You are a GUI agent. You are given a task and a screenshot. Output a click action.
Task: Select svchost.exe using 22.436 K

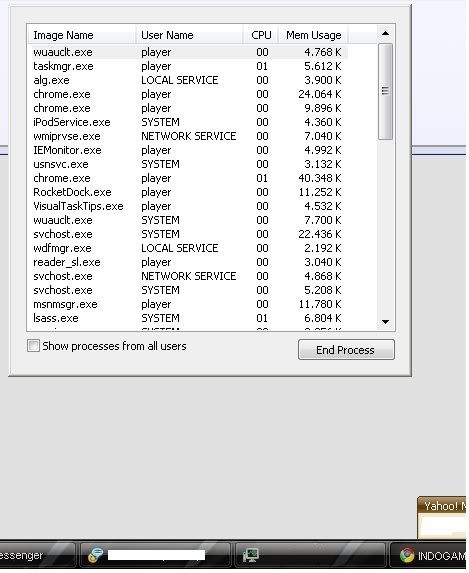pos(188,234)
